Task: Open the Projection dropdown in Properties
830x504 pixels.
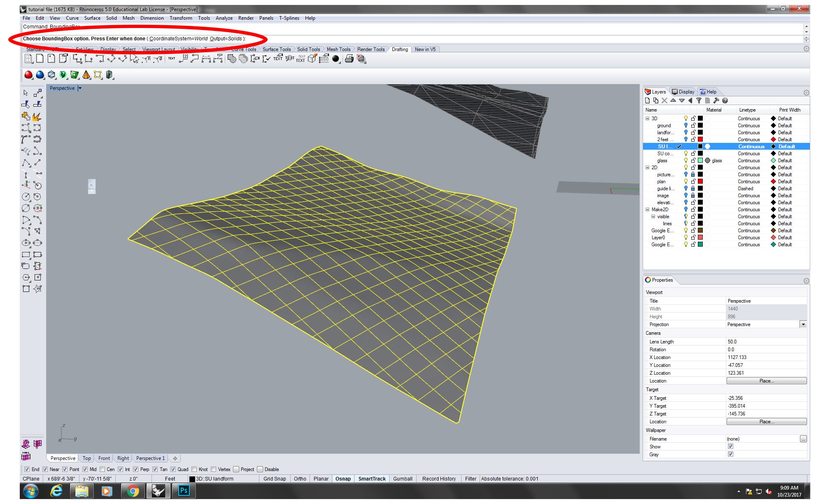Action: tap(803, 324)
